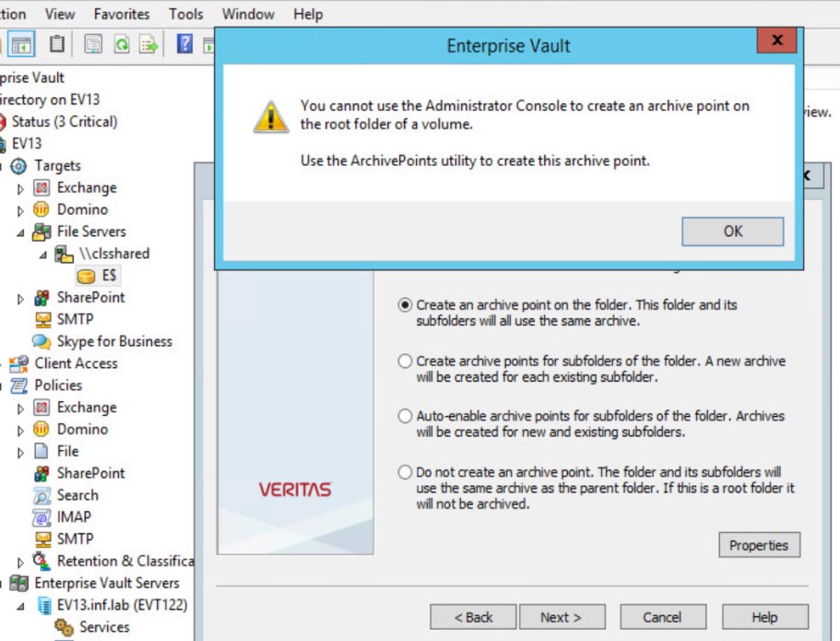Select the IMAP policy icon
The image size is (840, 641).
click(x=41, y=517)
